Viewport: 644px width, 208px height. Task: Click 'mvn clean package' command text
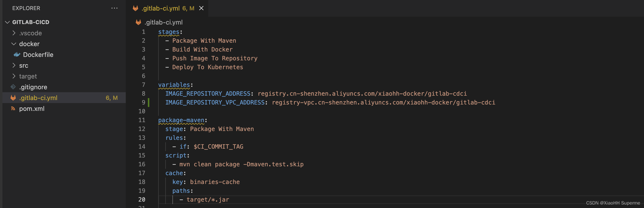(210, 164)
